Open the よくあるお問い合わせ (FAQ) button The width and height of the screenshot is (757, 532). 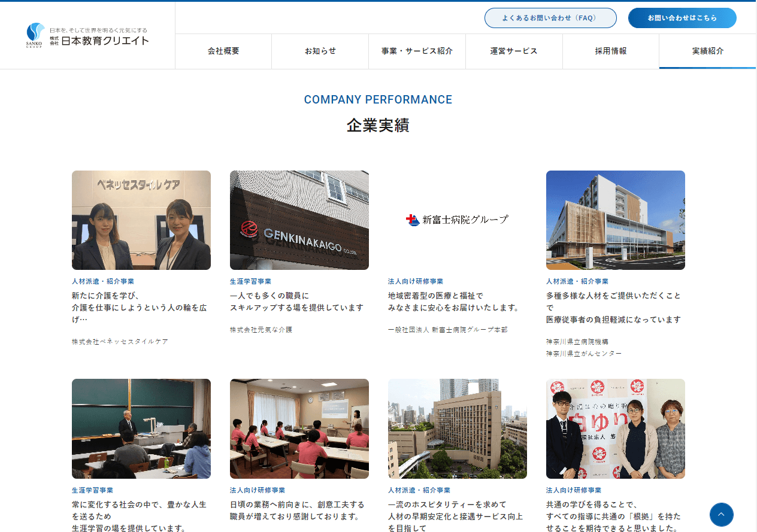(x=550, y=18)
